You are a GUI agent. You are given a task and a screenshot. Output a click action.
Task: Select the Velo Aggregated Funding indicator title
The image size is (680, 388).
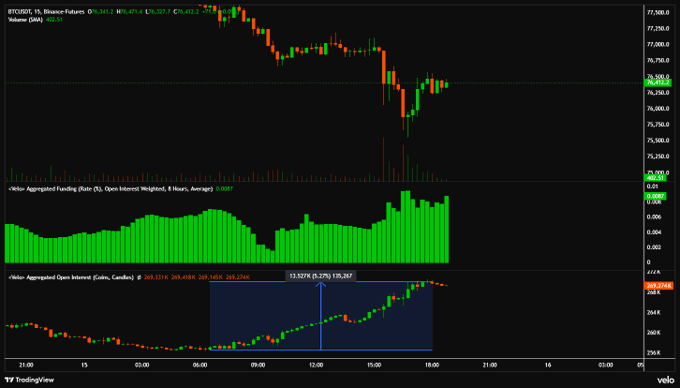[x=111, y=189]
